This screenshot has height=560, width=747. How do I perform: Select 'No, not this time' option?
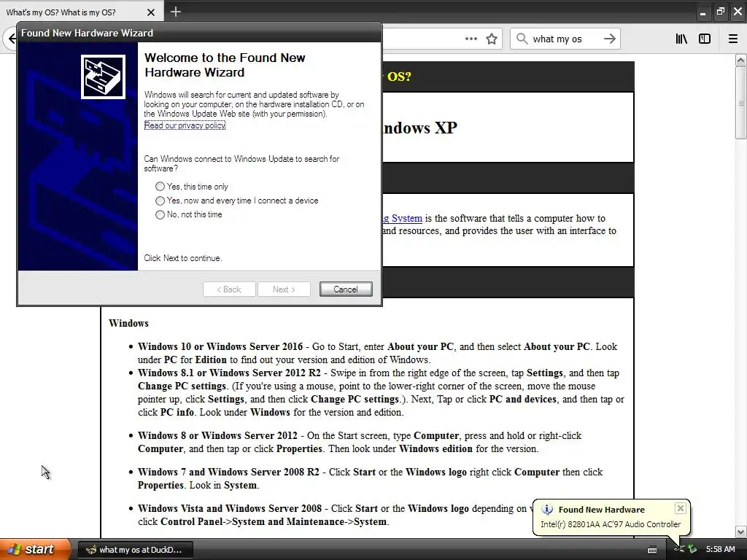(160, 214)
